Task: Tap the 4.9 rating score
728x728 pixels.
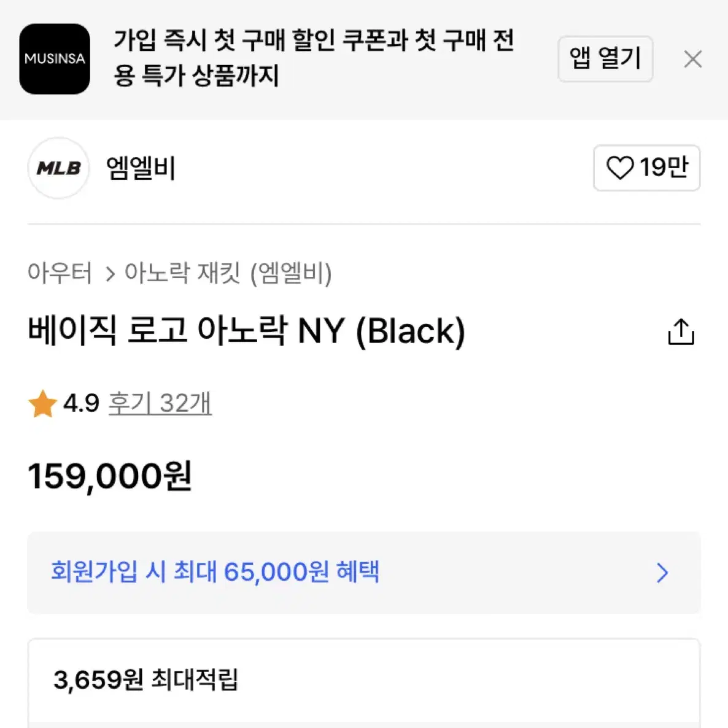Action: (81, 403)
